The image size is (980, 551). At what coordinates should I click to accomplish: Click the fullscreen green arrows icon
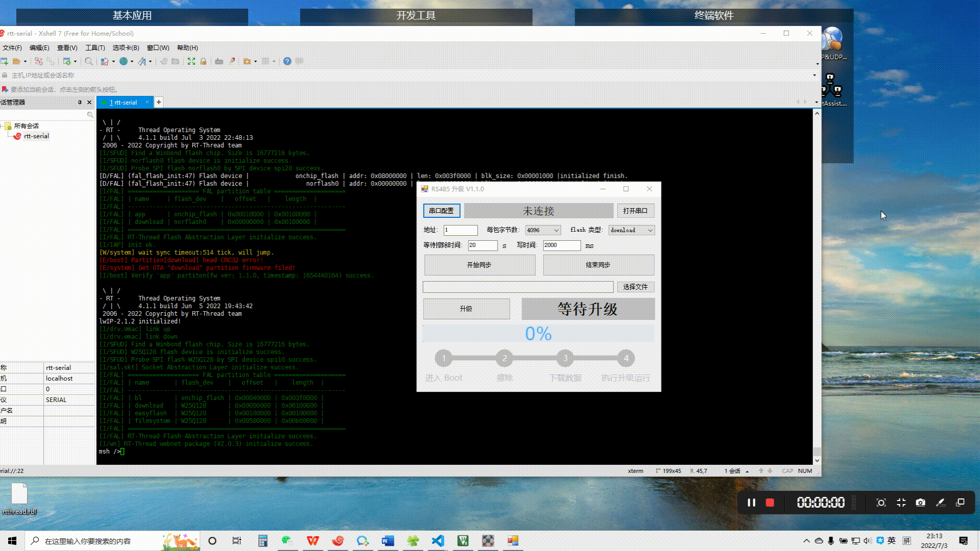(191, 61)
